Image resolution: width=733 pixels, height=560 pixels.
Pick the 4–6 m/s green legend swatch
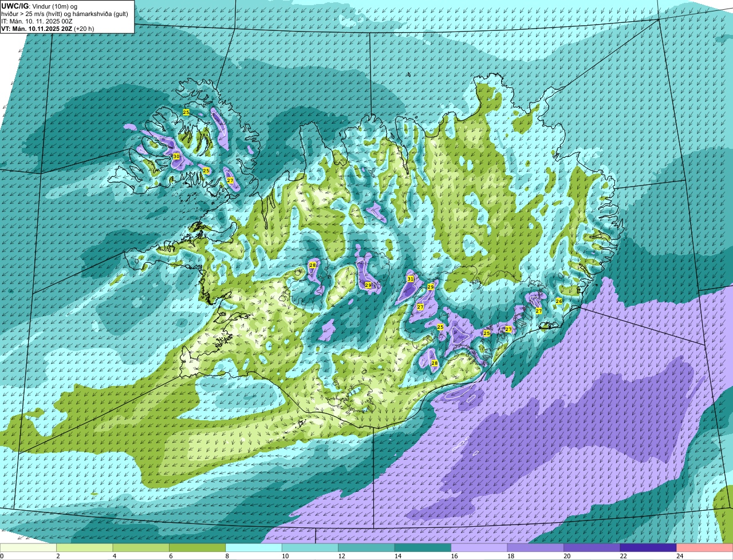click(x=141, y=548)
